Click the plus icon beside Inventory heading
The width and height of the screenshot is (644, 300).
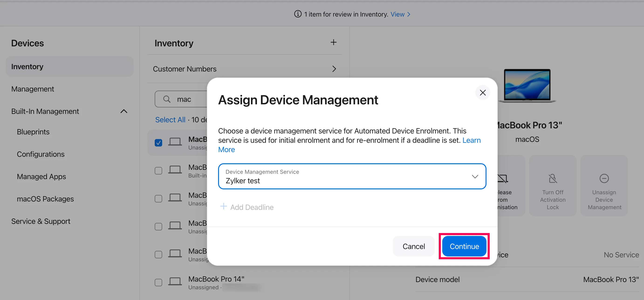(x=333, y=42)
